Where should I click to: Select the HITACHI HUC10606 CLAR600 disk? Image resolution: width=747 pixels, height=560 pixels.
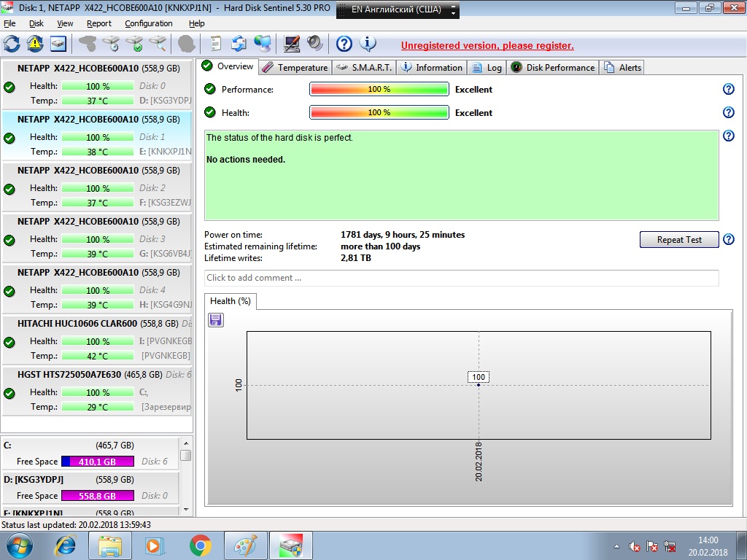coord(97,339)
